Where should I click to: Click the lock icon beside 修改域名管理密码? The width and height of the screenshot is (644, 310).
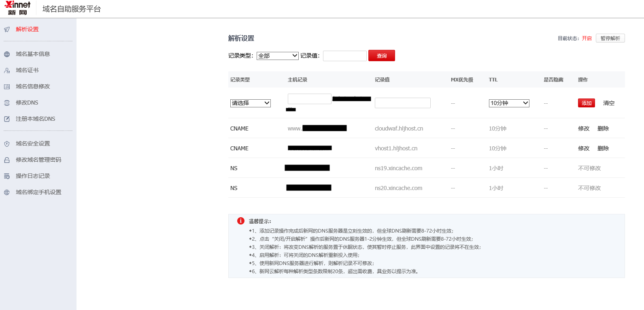point(7,160)
